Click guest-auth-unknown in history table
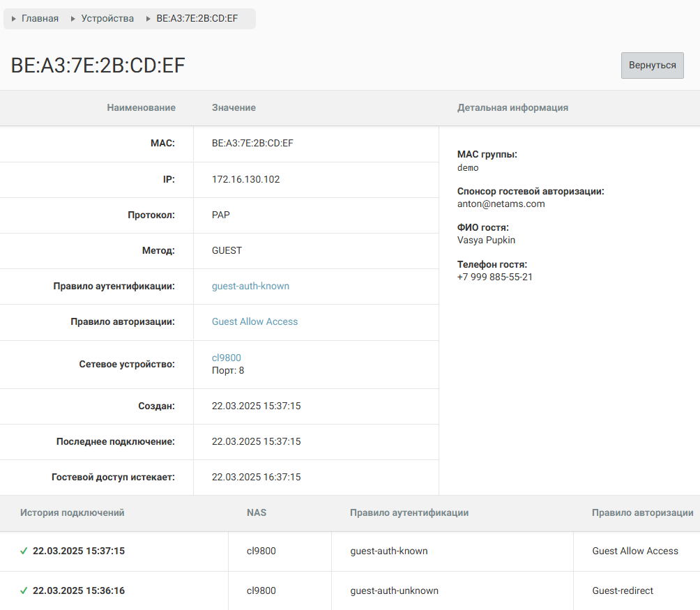The image size is (700, 610). click(394, 590)
